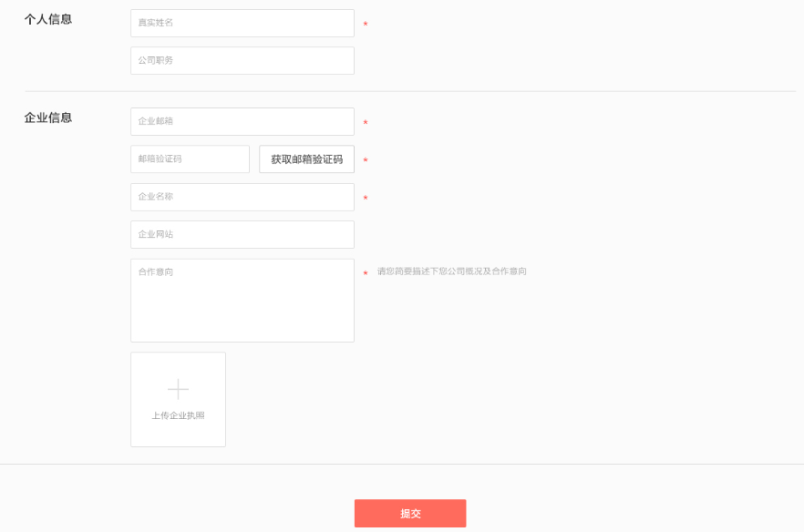804x532 pixels.
Task: Click the 企业网站 company website field
Action: (242, 234)
